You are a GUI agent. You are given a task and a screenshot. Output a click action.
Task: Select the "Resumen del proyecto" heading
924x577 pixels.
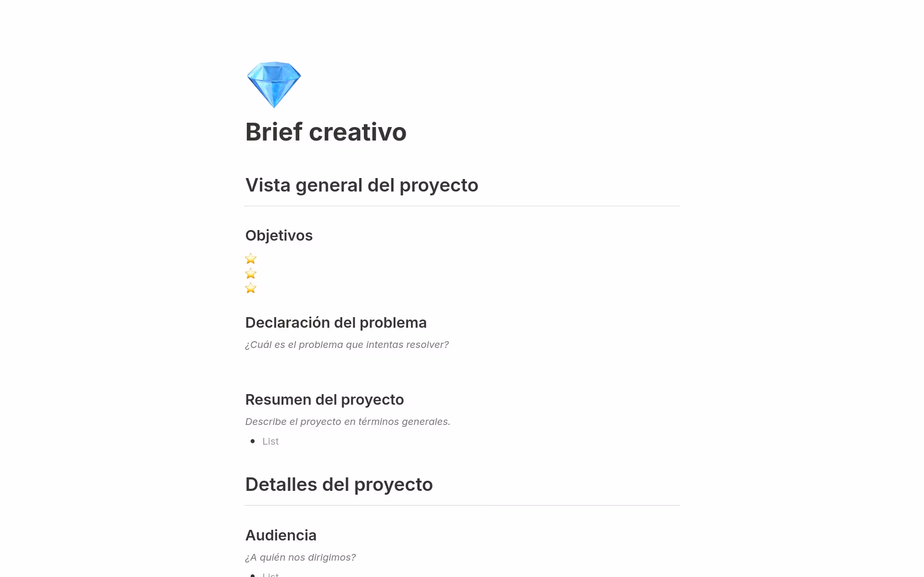point(324,399)
